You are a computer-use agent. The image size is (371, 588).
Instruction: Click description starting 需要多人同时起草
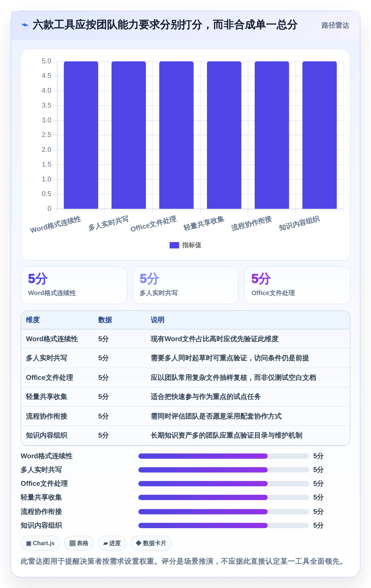tap(230, 358)
